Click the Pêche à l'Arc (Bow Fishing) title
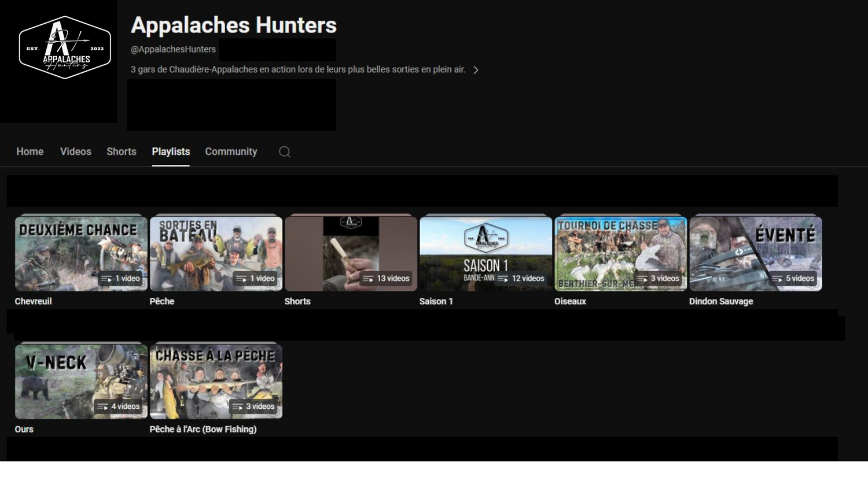The width and height of the screenshot is (868, 488). (x=203, y=429)
